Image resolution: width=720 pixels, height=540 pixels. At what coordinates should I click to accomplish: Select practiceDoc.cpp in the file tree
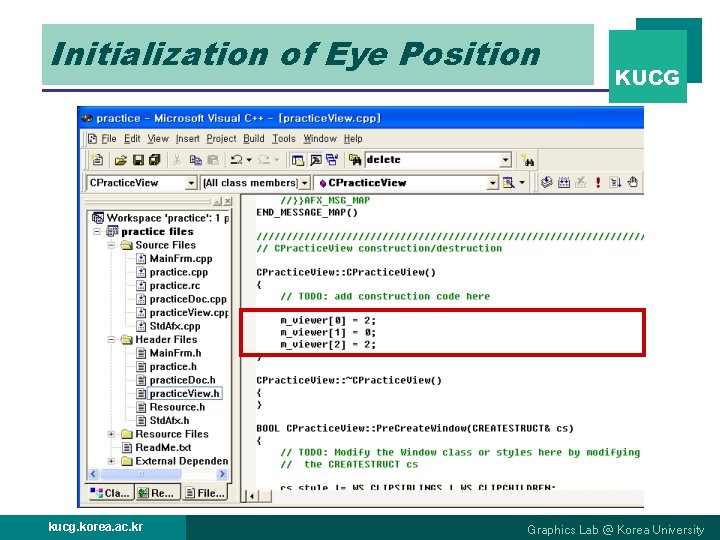[188, 299]
